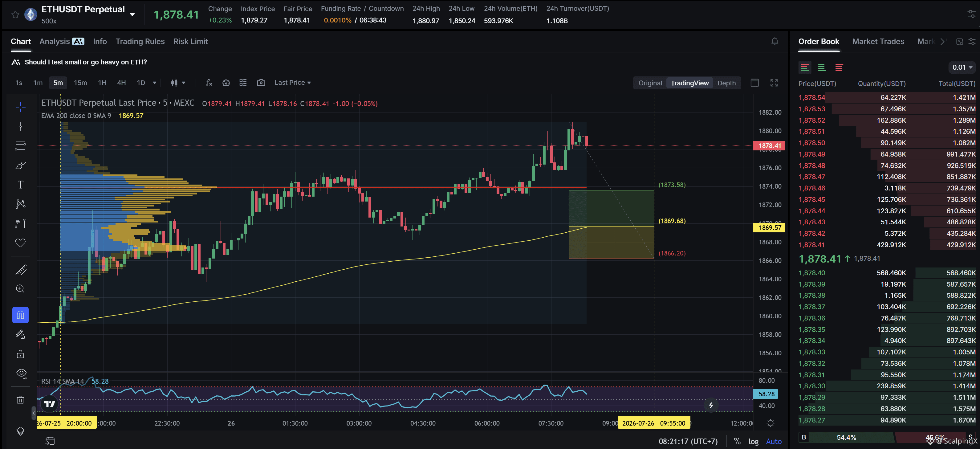The image size is (980, 449).
Task: Select the Text annotation tool
Action: coord(21,185)
